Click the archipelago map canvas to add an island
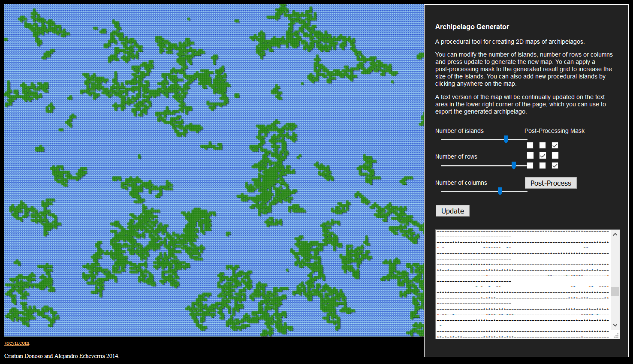Image resolution: width=633 pixels, height=364 pixels. coord(214,170)
